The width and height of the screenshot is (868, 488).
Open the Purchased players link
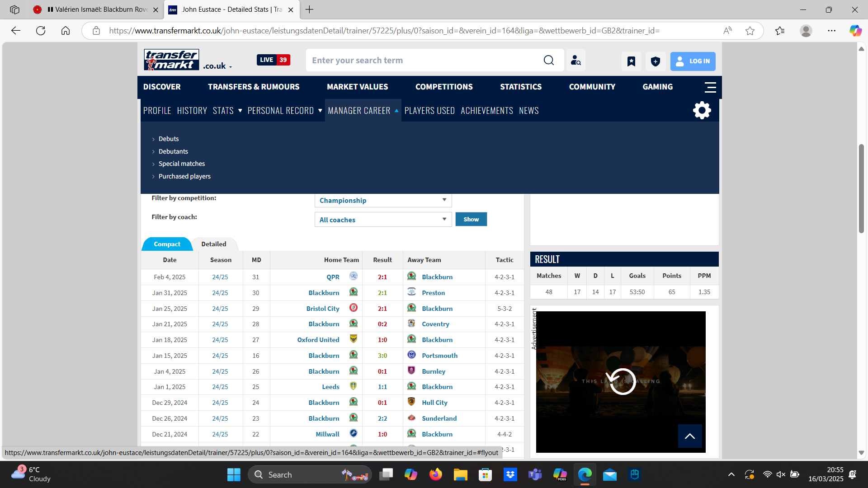(184, 176)
